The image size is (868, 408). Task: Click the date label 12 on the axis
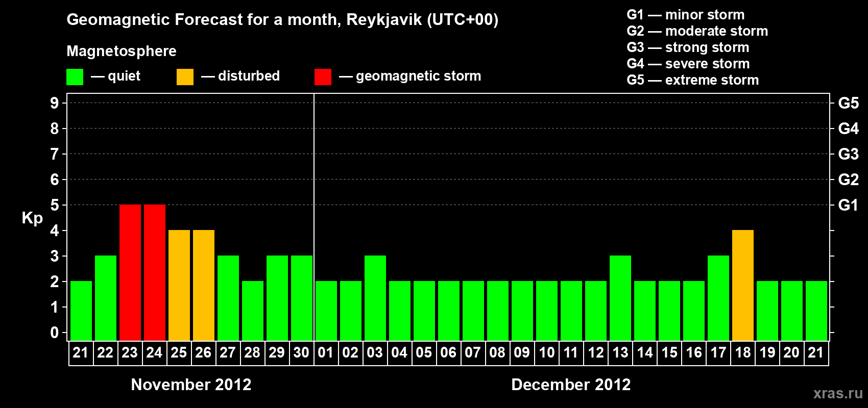point(595,352)
